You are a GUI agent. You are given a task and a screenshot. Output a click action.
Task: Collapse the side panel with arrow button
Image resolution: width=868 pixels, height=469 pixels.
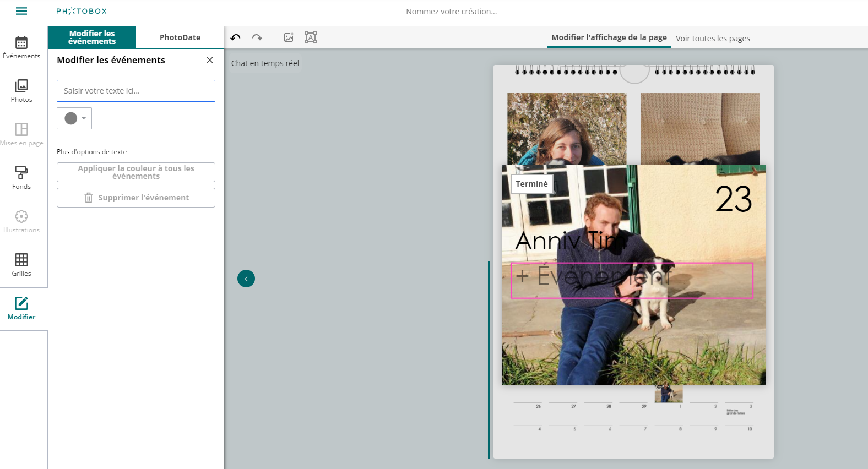(246, 279)
